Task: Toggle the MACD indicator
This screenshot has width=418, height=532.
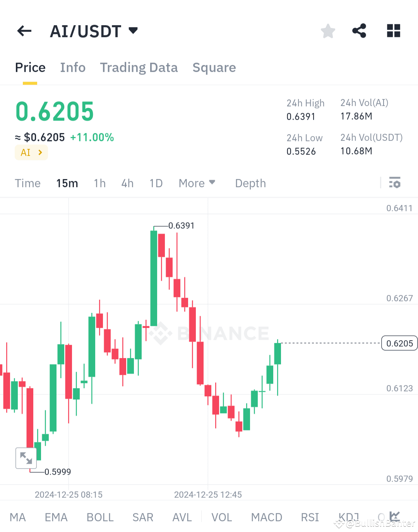Action: coord(266,517)
